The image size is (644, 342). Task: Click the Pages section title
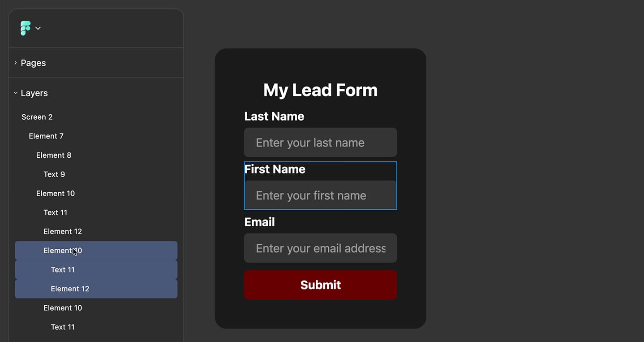34,63
